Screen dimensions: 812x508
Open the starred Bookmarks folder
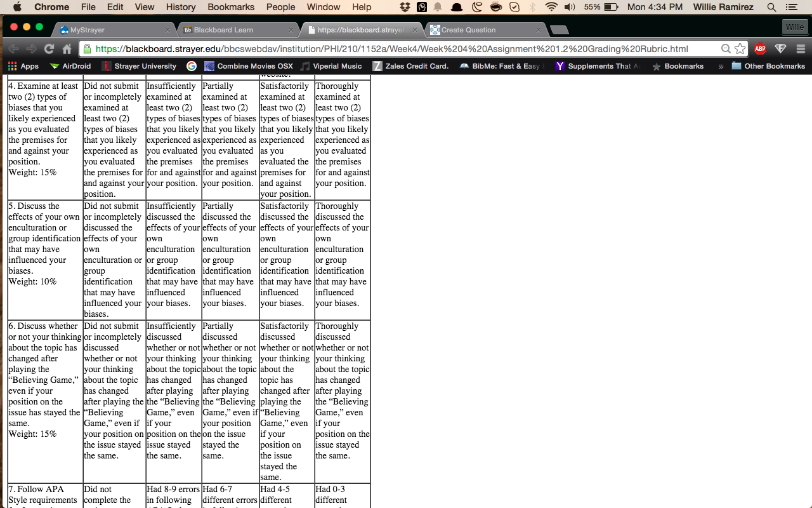(x=678, y=66)
